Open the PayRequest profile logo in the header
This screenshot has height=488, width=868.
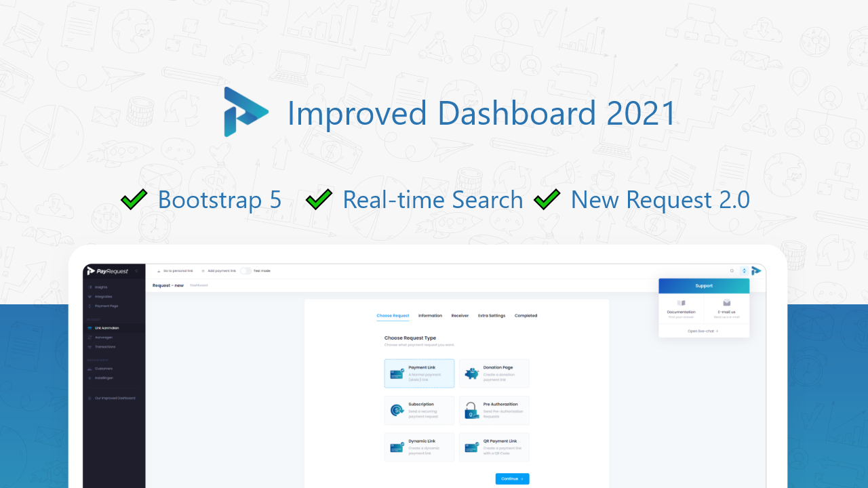click(756, 271)
